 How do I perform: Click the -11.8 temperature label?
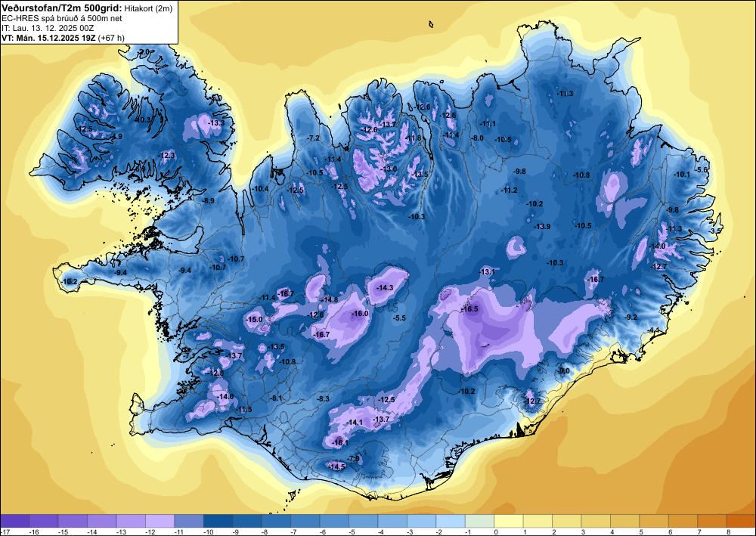414,138
